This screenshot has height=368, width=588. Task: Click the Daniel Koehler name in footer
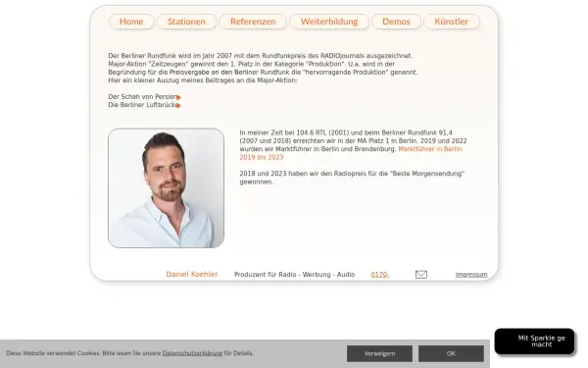pyautogui.click(x=192, y=274)
